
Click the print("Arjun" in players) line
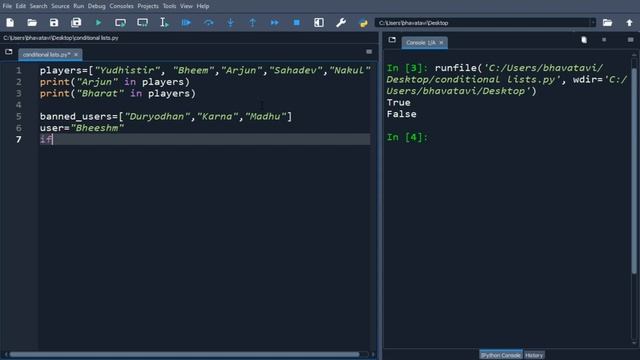tap(115, 82)
